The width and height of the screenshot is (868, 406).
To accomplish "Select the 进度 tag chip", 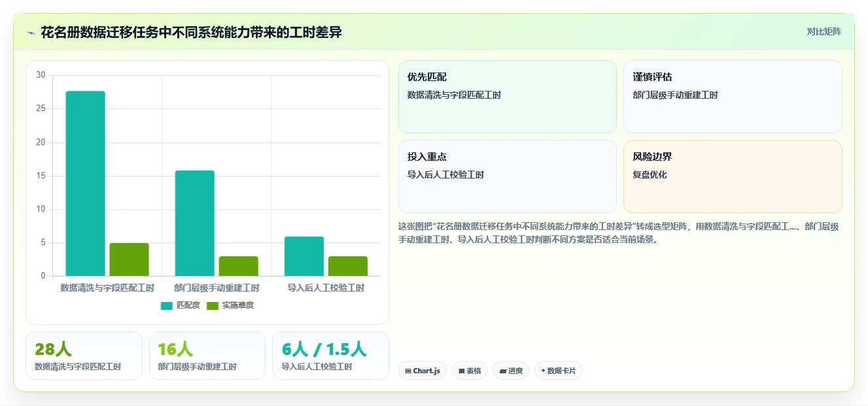I will pyautogui.click(x=511, y=371).
